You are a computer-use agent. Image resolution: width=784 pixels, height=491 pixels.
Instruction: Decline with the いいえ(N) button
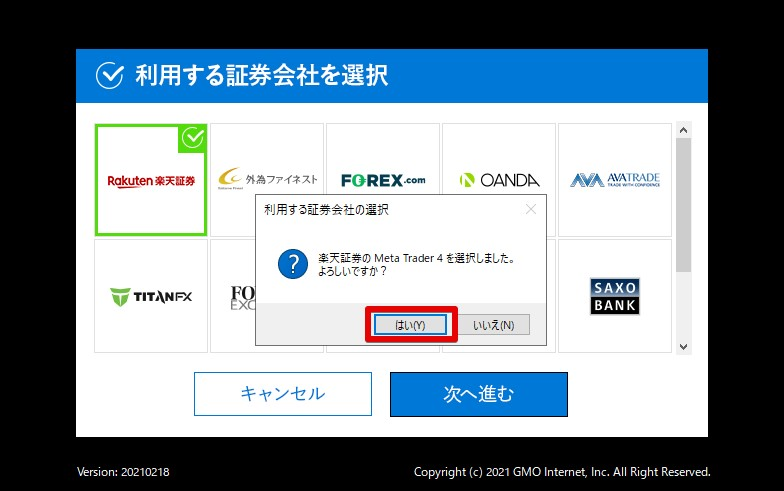(494, 325)
